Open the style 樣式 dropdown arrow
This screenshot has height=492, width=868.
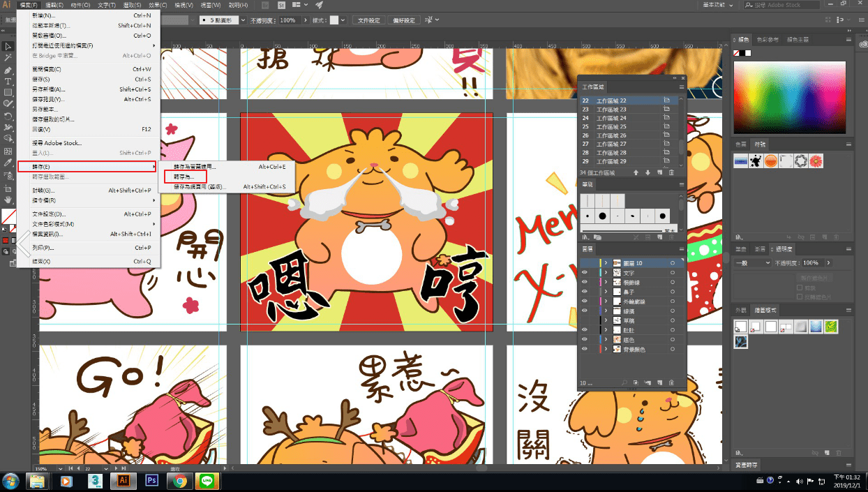(343, 20)
